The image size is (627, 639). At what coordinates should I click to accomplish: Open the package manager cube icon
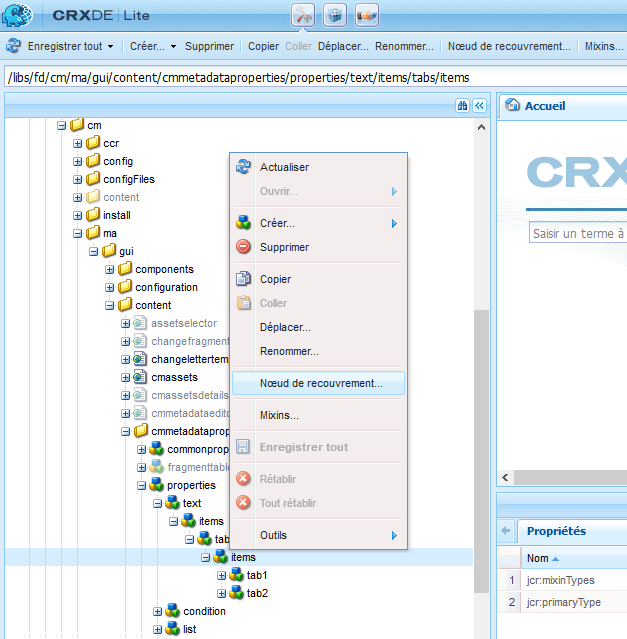pyautogui.click(x=335, y=15)
